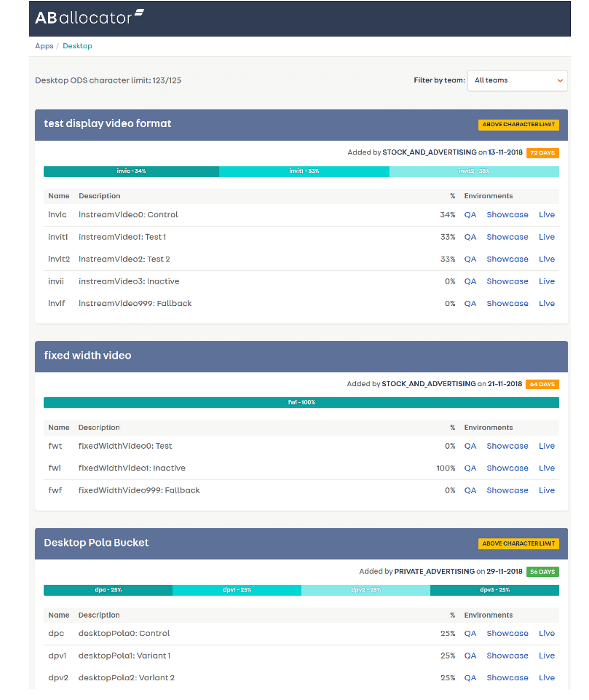The width and height of the screenshot is (589, 700).
Task: Open Showcase environment for fwt variant
Action: click(507, 446)
